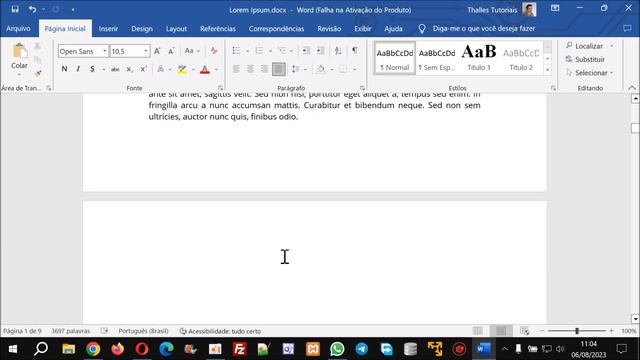Click accessibility check status icon
This screenshot has height=360, width=640.
(183, 331)
